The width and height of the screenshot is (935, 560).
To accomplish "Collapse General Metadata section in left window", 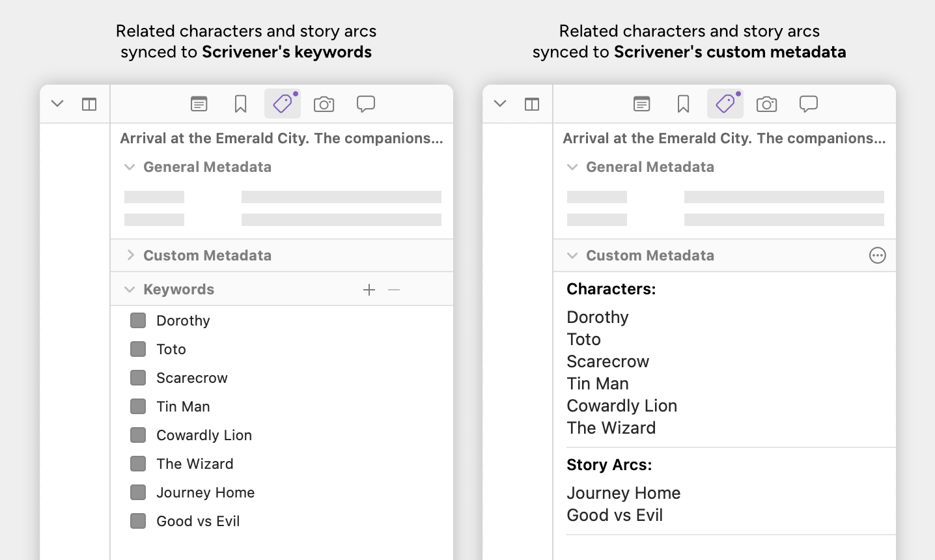I will pyautogui.click(x=130, y=167).
